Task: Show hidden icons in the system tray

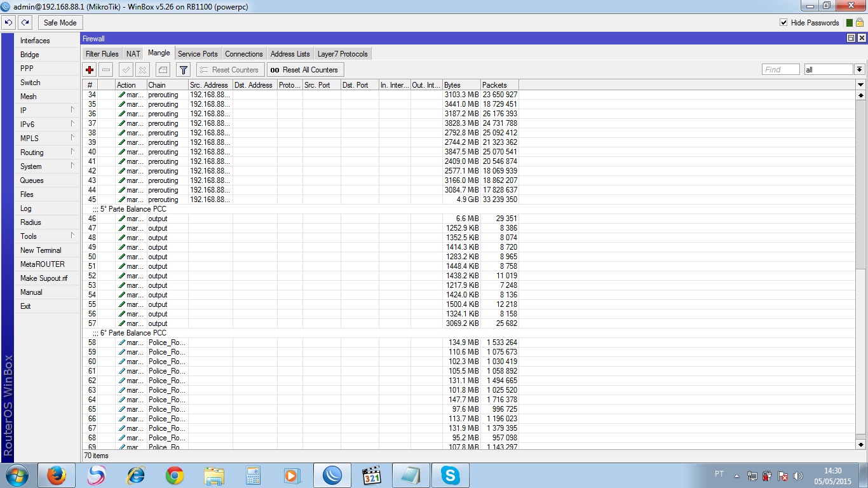Action: click(x=737, y=476)
